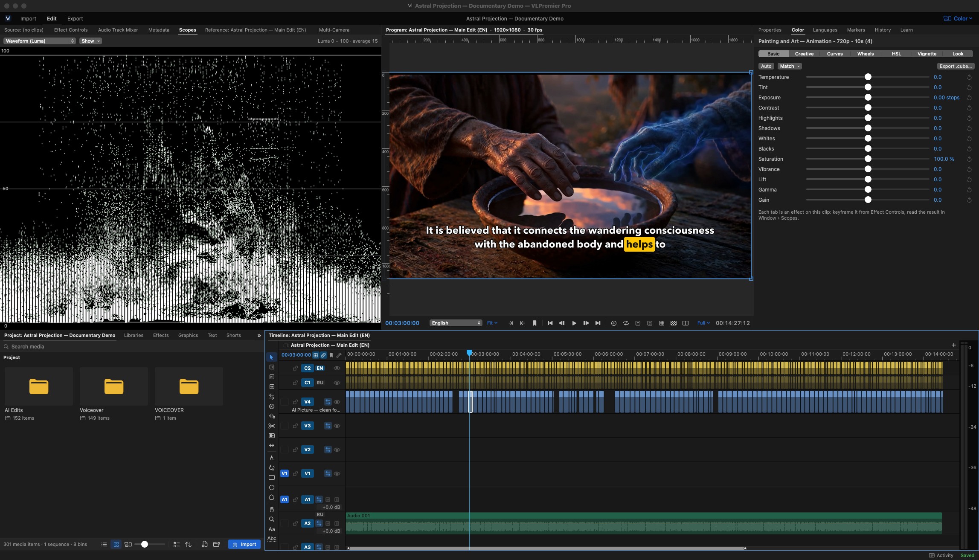Image resolution: width=979 pixels, height=560 pixels.
Task: Select the Ellipse shape tool
Action: point(271,487)
